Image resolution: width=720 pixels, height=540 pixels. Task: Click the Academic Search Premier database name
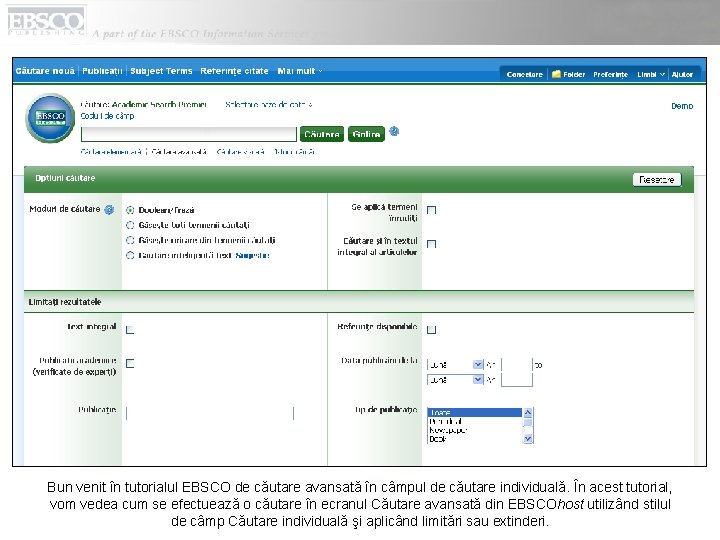pos(159,105)
